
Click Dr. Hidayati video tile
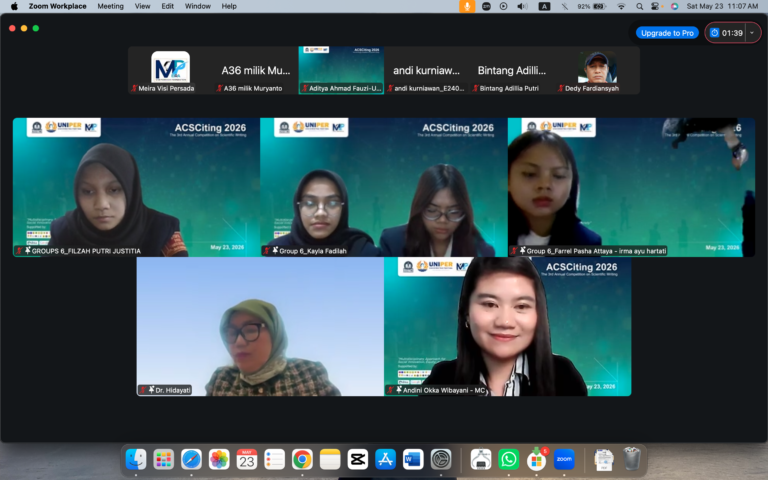click(260, 327)
